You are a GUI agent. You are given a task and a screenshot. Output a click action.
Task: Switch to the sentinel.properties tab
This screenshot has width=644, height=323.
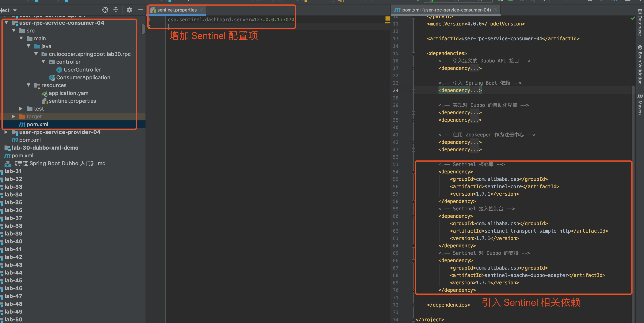[x=177, y=10]
